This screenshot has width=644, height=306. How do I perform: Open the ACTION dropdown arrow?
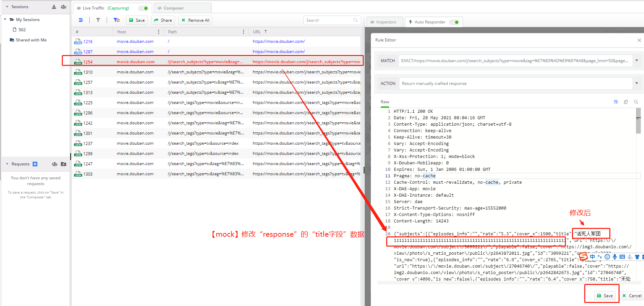coord(637,83)
